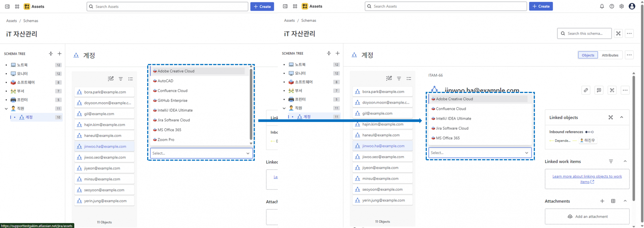Open Learn more about linking objects link
This screenshot has width=644, height=228.
pos(587,179)
